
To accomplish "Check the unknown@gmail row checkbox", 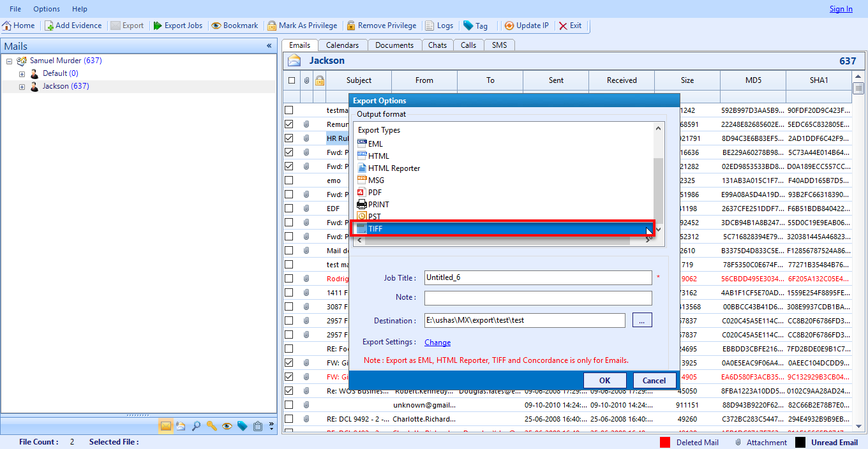I will pos(289,405).
